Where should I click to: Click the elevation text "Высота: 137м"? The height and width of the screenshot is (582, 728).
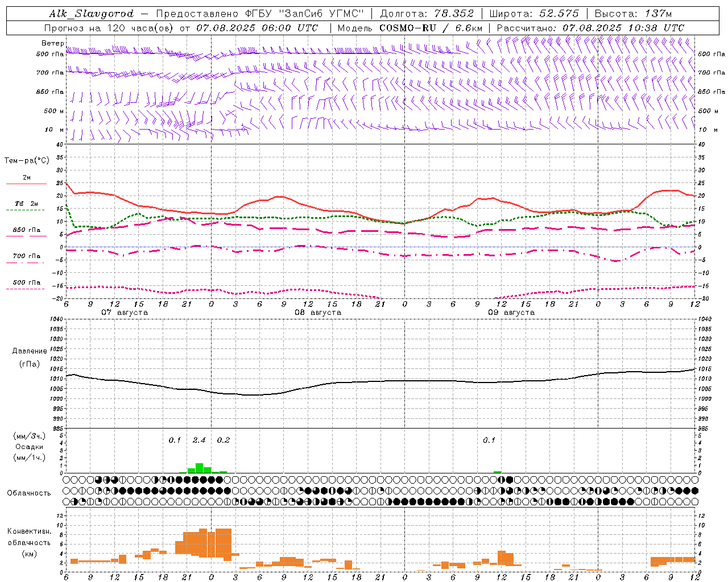pos(633,14)
